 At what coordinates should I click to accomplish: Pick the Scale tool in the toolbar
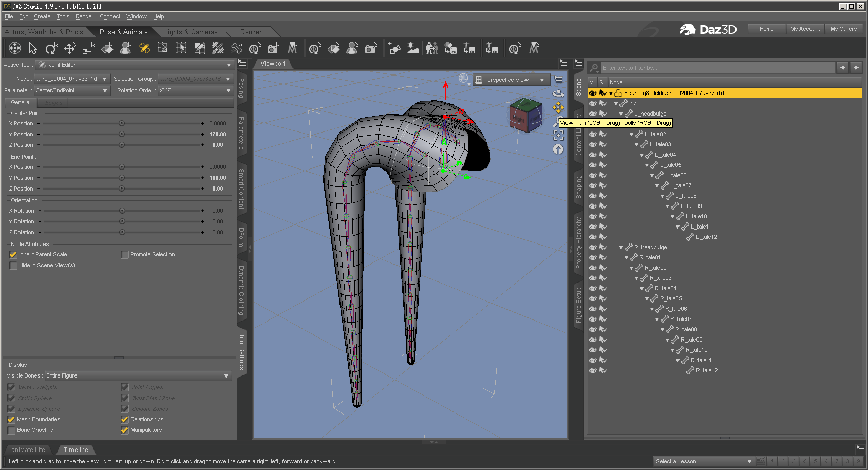(x=88, y=48)
